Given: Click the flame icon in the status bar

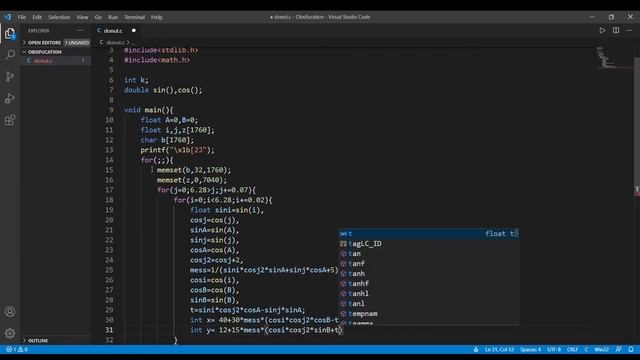Looking at the screenshot, I should point(476,349).
